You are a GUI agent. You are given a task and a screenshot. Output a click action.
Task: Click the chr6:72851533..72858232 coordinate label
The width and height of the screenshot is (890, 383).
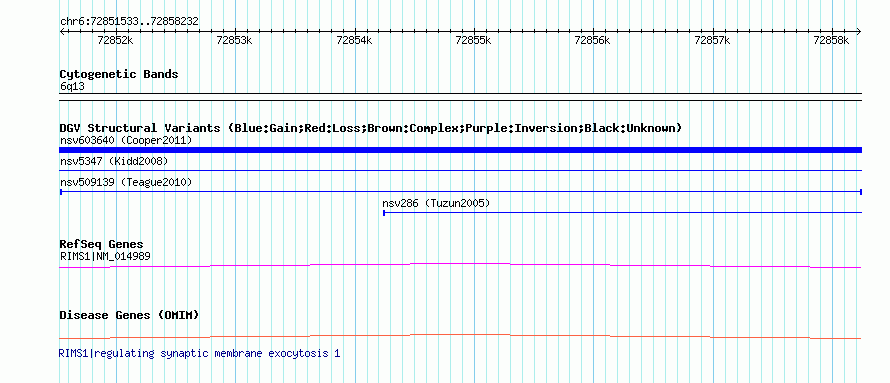click(x=129, y=22)
